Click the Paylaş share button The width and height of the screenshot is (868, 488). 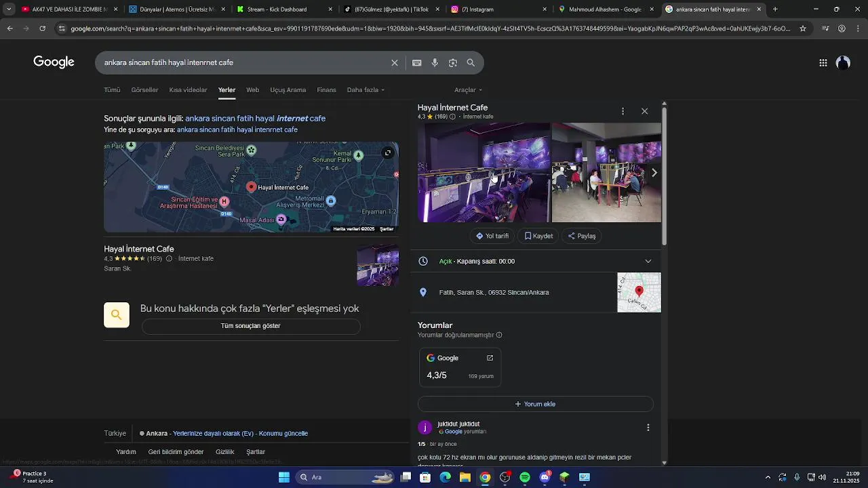(582, 236)
